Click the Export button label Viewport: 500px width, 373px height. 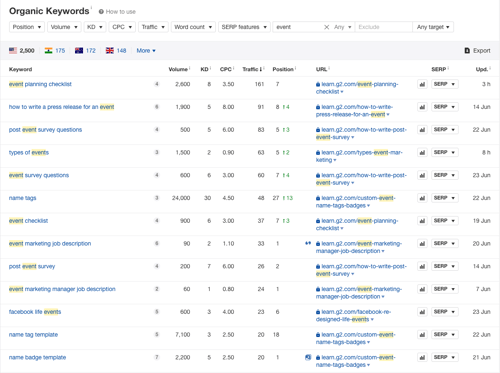coord(482,51)
